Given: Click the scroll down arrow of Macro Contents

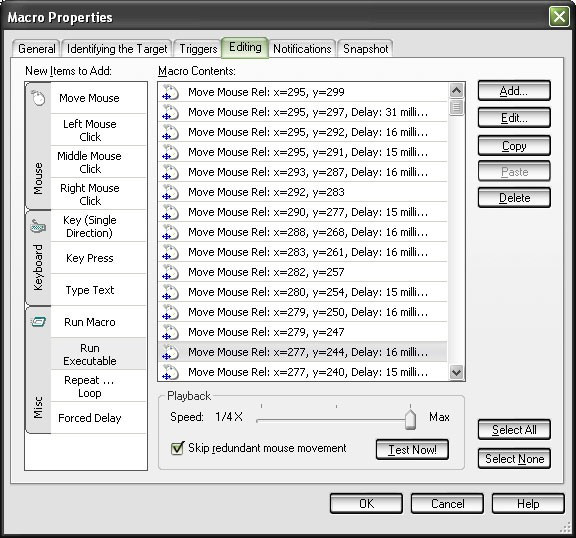Looking at the screenshot, I should pyautogui.click(x=456, y=372).
